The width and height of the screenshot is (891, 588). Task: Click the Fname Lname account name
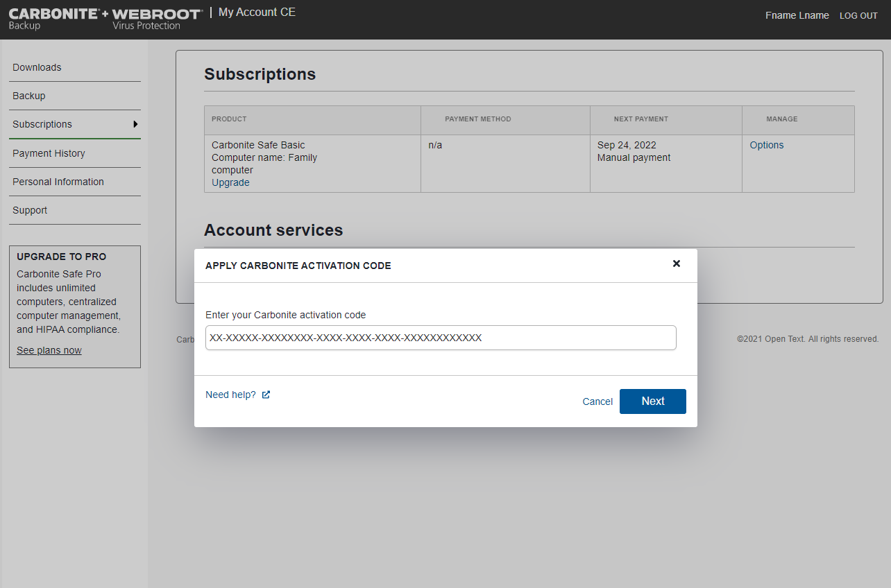[x=797, y=15]
